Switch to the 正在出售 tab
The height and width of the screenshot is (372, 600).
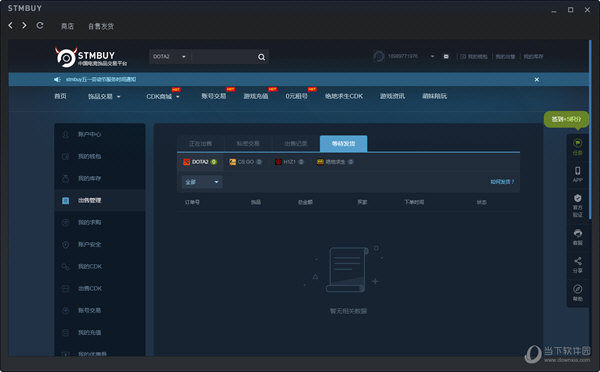[x=201, y=144]
